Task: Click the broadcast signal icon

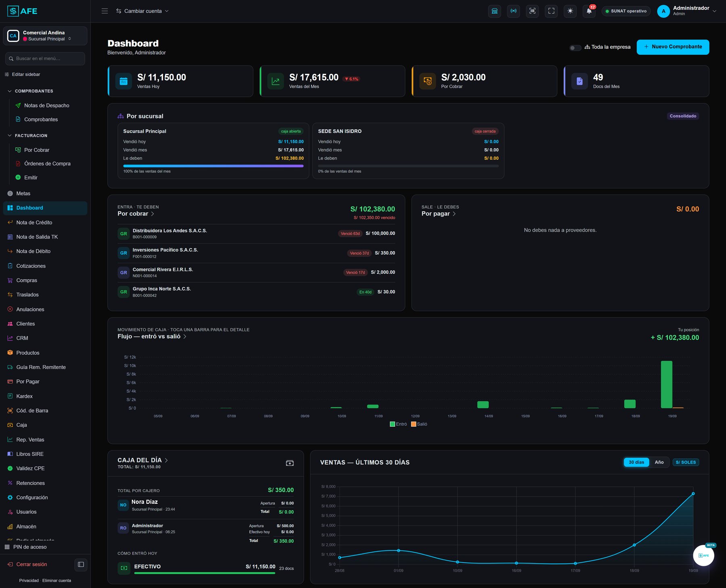Action: [x=513, y=11]
